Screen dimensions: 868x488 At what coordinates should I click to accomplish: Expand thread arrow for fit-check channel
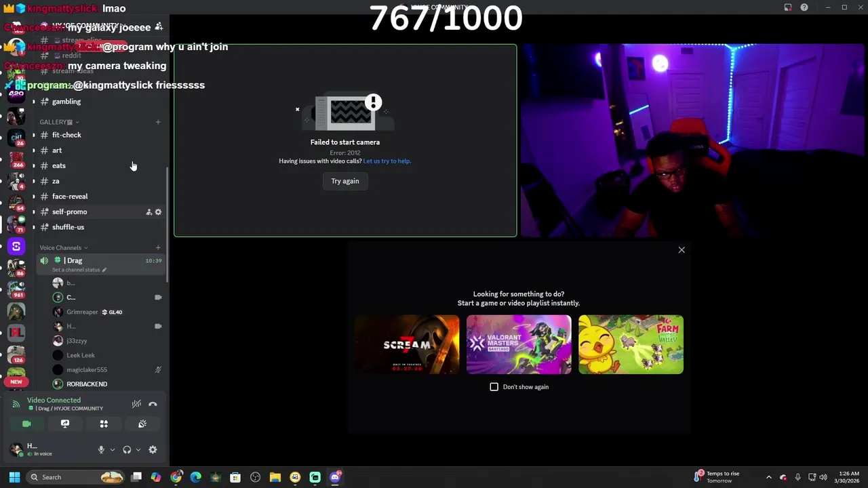click(x=33, y=135)
